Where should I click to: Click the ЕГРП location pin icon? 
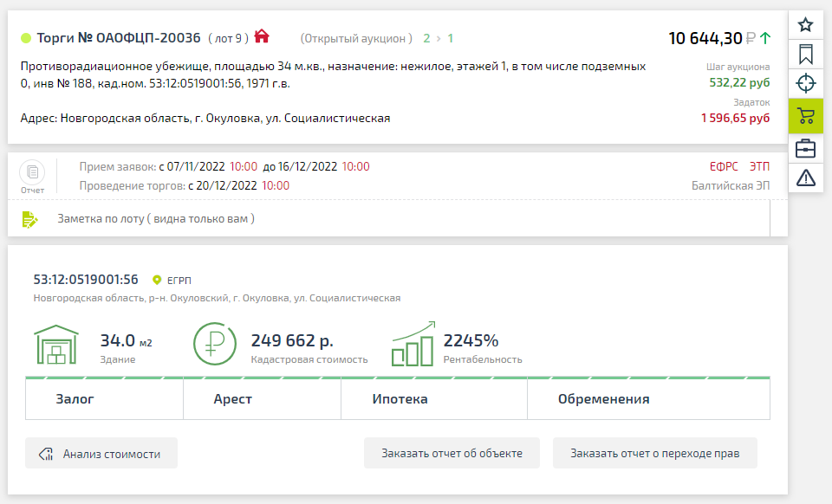(x=157, y=279)
